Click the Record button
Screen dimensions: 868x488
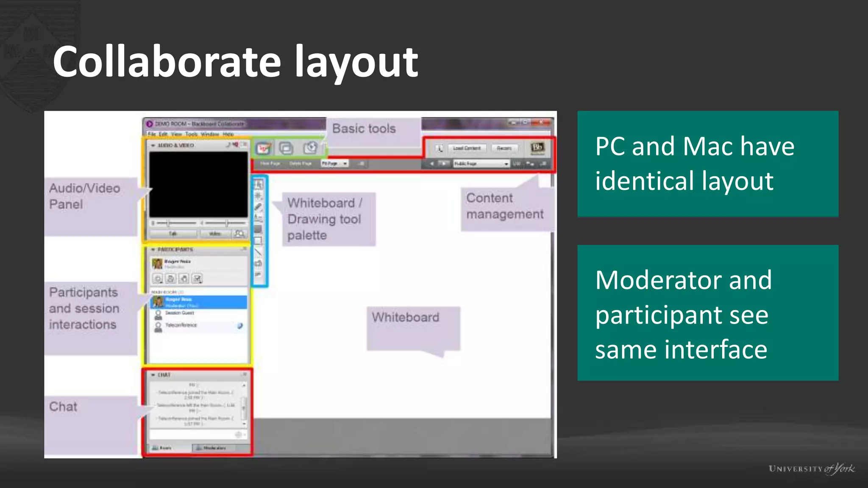click(504, 148)
